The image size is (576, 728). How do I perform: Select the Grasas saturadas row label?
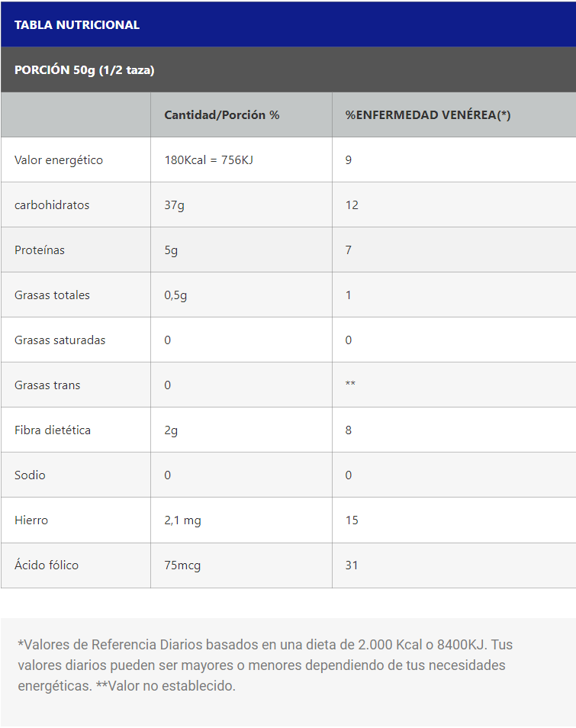click(x=60, y=340)
